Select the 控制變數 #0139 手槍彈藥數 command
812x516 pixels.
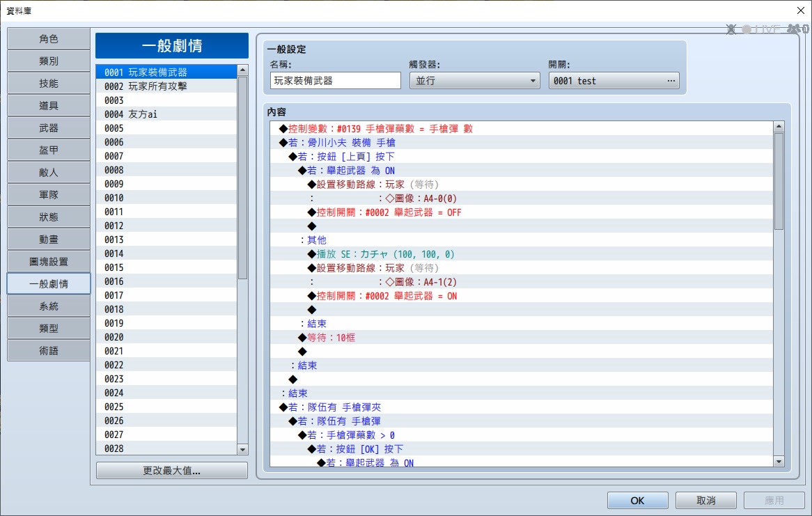pyautogui.click(x=522, y=129)
